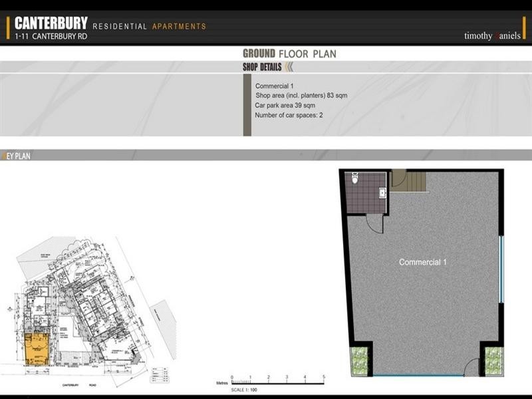
Task: Select the orange highlighted unit in key plan
Action: [x=37, y=349]
